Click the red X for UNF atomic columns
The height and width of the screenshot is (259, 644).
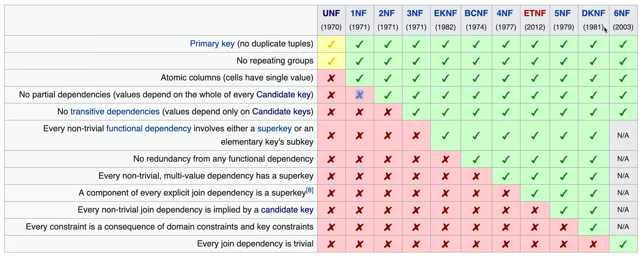(331, 78)
